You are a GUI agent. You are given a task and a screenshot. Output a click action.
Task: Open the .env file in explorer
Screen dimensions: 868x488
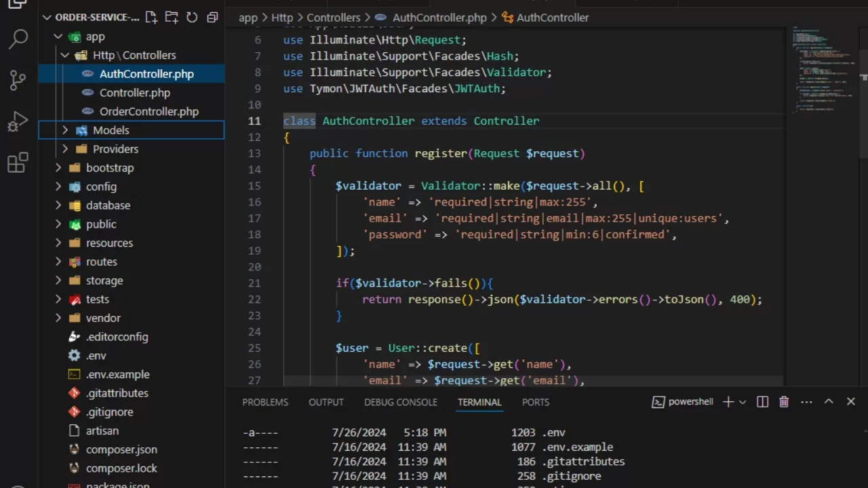point(132,355)
